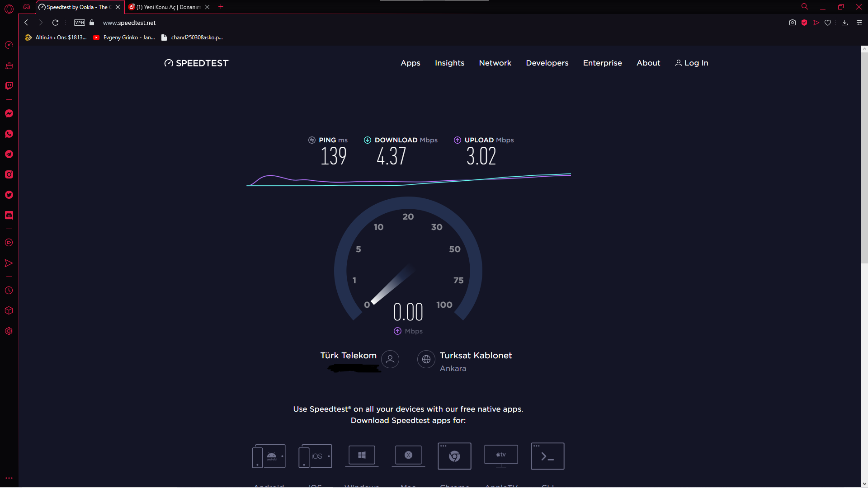The image size is (868, 488).
Task: Open the chand250308asko bookmark
Action: [x=192, y=38]
